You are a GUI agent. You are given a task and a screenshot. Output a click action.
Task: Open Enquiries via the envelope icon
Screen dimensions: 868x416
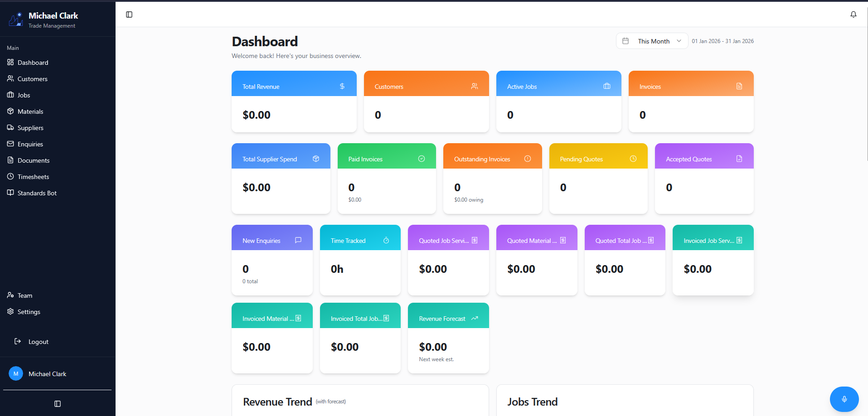coord(10,144)
